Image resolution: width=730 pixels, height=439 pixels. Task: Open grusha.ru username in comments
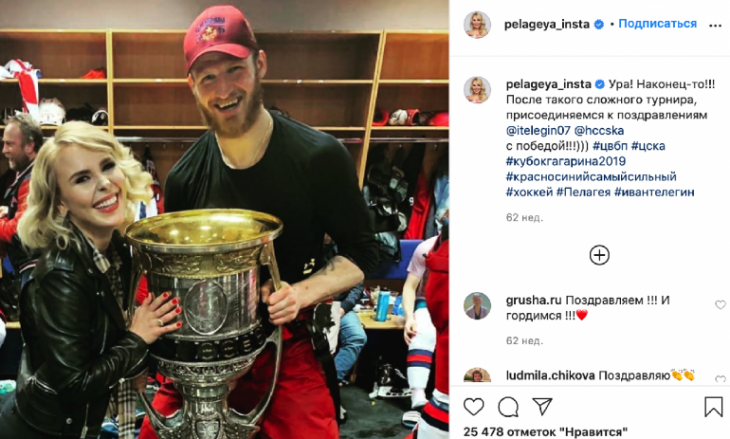pos(534,301)
